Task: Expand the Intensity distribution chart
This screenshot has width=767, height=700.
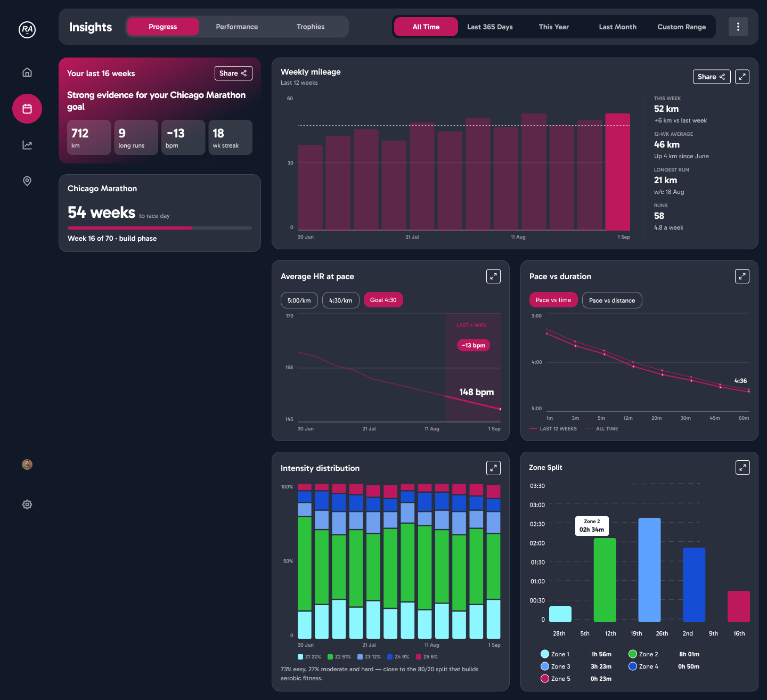Action: point(494,468)
